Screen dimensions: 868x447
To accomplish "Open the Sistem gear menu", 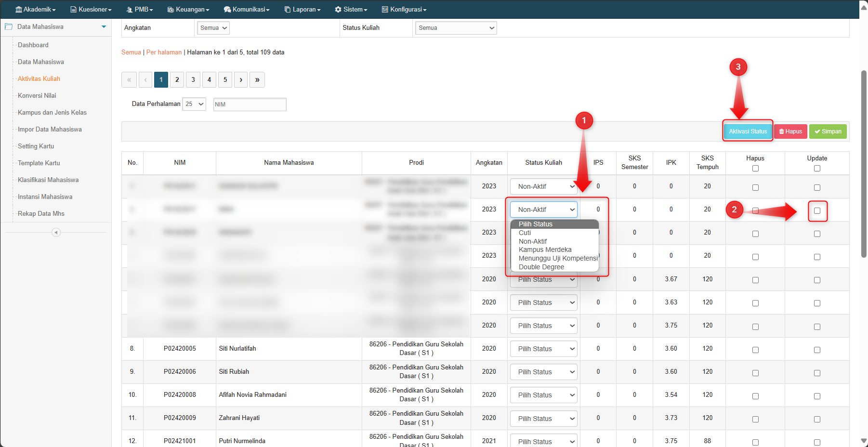I will (351, 10).
